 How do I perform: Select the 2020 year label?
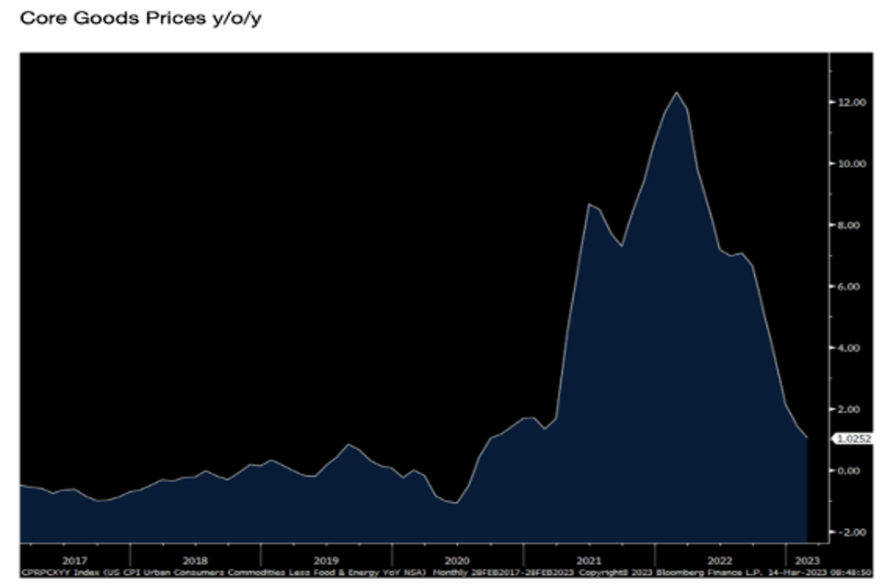[457, 558]
